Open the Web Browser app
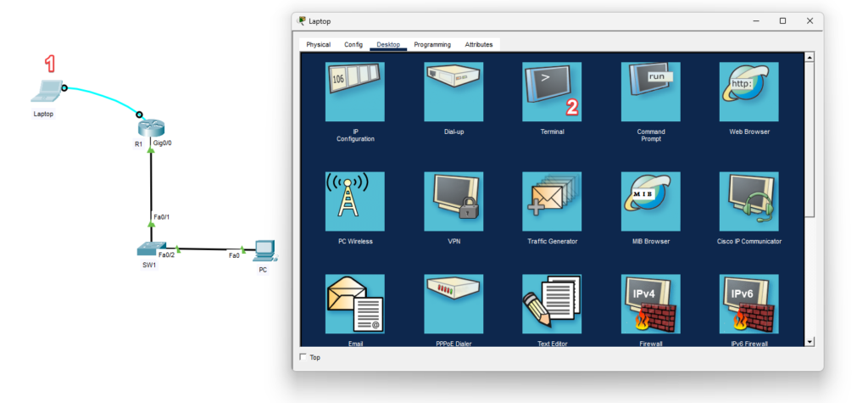868x403 pixels. (x=748, y=92)
